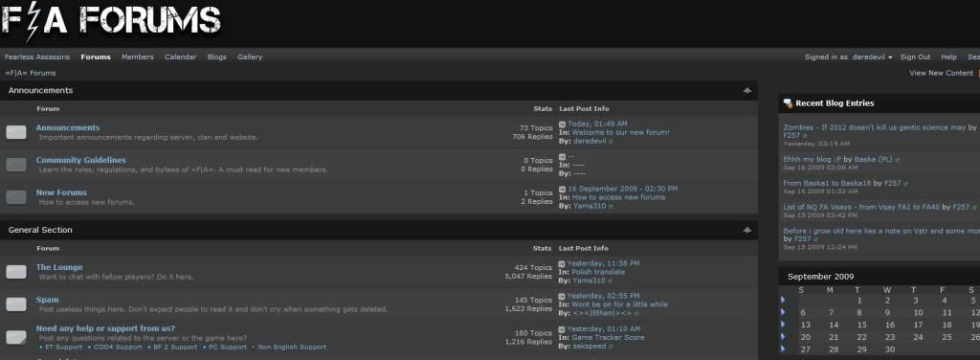Screen dimensions: 980x360
Task: Expand the calendar week starting on the 6th
Action: (783, 312)
